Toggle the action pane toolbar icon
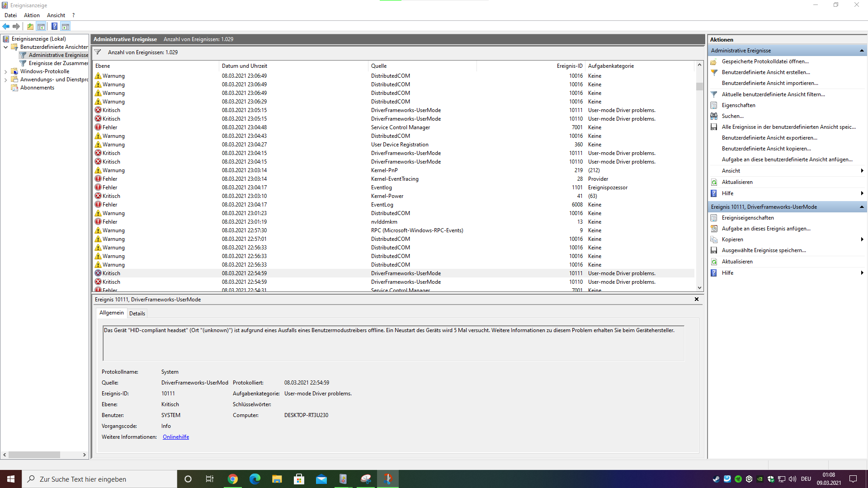868x488 pixels. [66, 26]
